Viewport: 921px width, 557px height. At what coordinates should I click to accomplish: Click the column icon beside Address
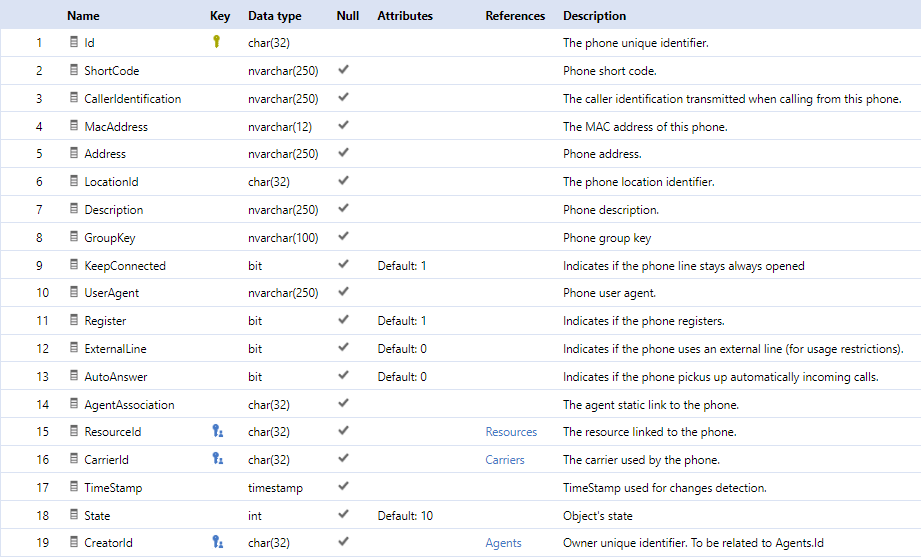[73, 153]
